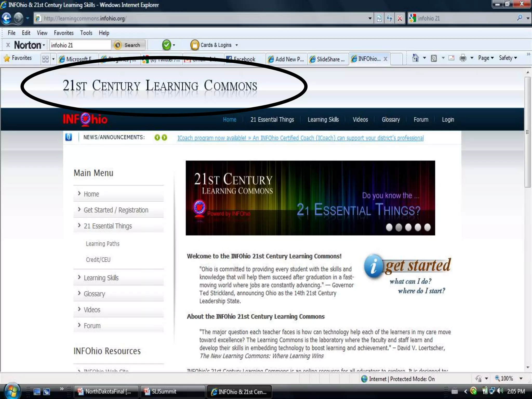Click the Home page house icon
532x399 pixels.
click(x=415, y=58)
